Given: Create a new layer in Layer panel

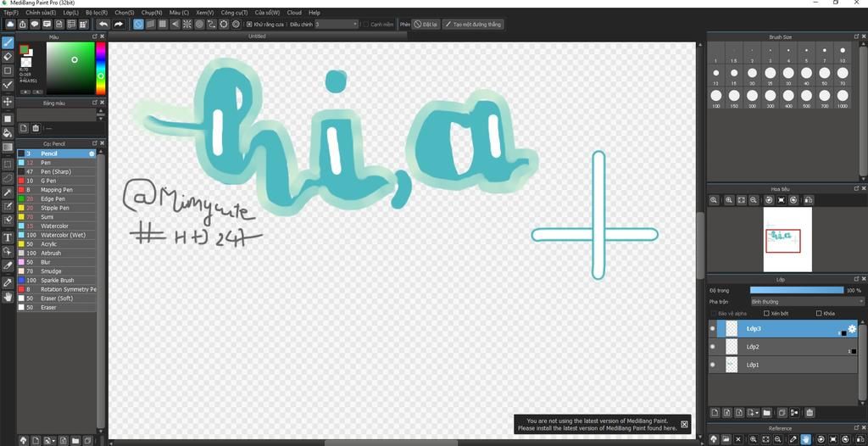Looking at the screenshot, I should pyautogui.click(x=714, y=412).
